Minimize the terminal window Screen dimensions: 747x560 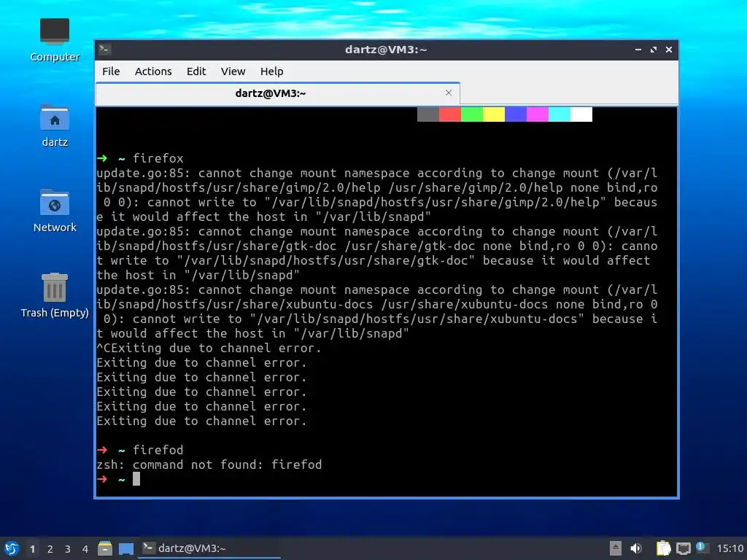(638, 50)
